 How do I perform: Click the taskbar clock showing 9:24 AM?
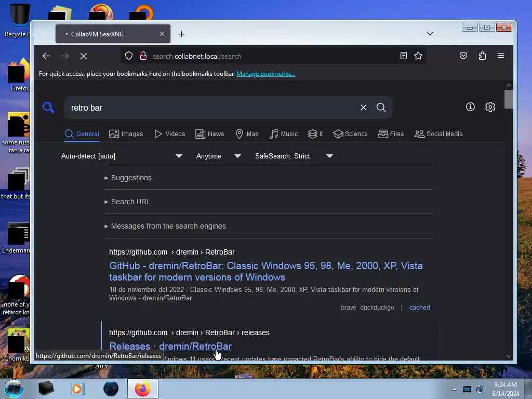(506, 389)
